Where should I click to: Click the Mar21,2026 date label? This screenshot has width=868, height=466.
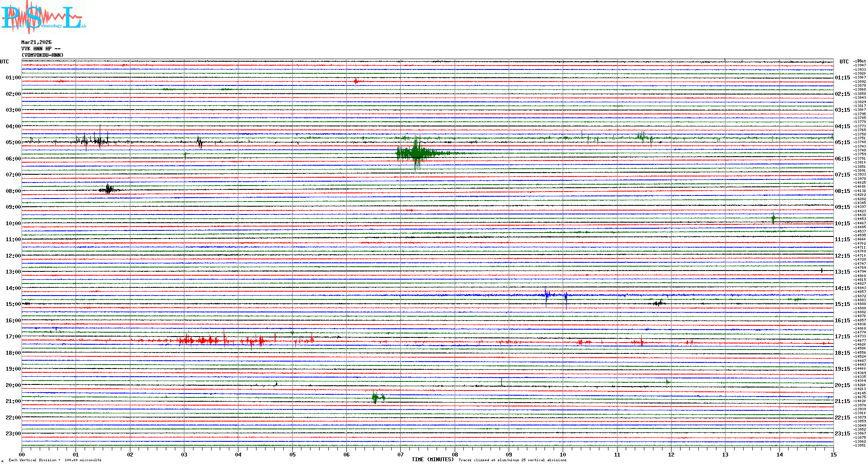point(36,42)
